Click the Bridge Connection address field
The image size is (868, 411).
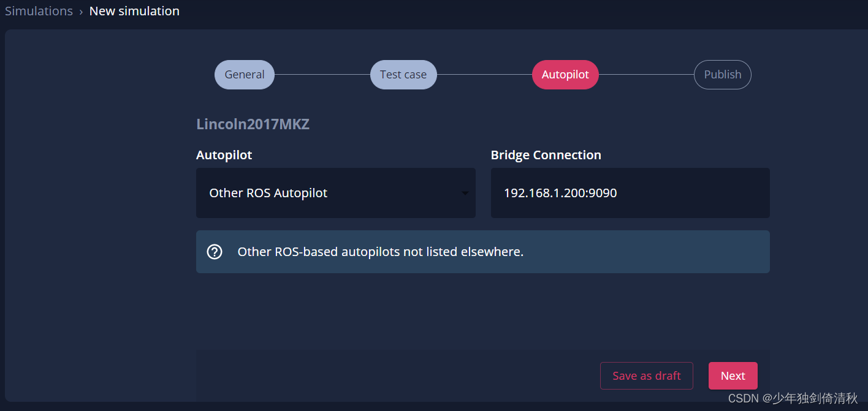coord(630,192)
